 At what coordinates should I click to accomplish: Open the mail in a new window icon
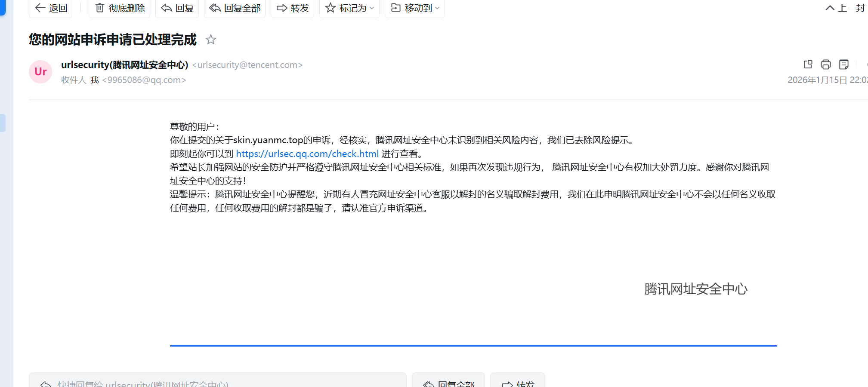click(x=808, y=64)
